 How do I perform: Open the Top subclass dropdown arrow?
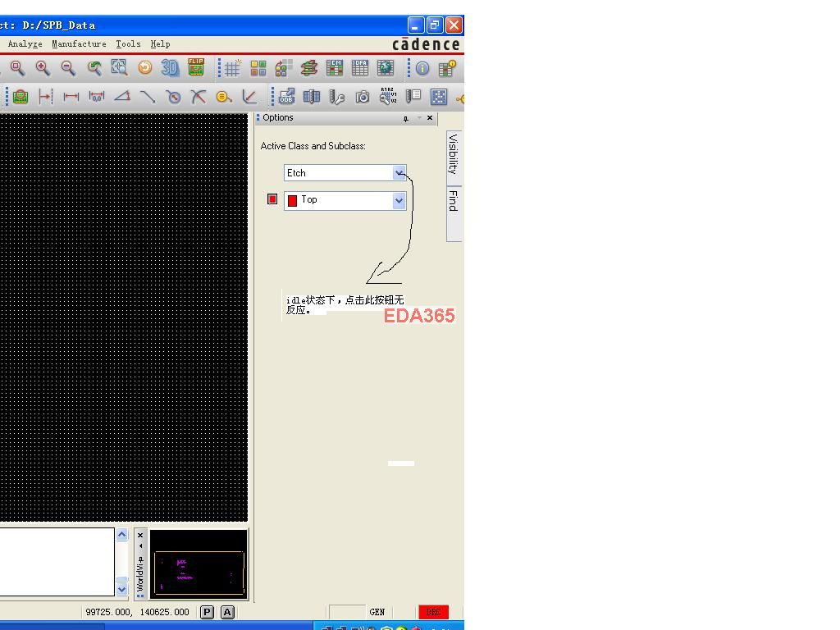(x=399, y=200)
